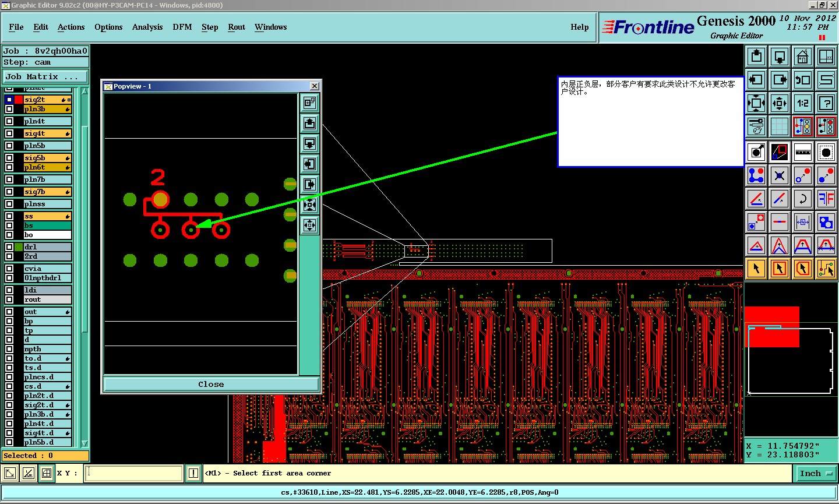This screenshot has width=839, height=504.
Task: Click the black circle with arrow icon
Action: tap(756, 152)
